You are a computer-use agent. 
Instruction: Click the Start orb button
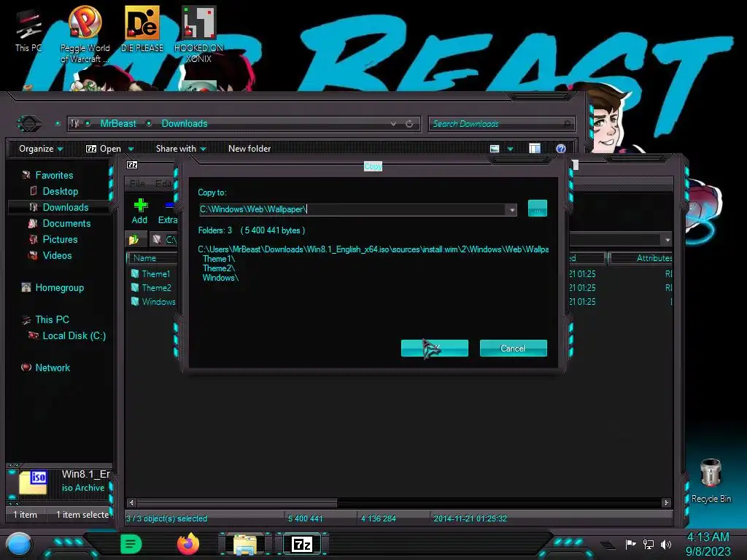pos(20,544)
